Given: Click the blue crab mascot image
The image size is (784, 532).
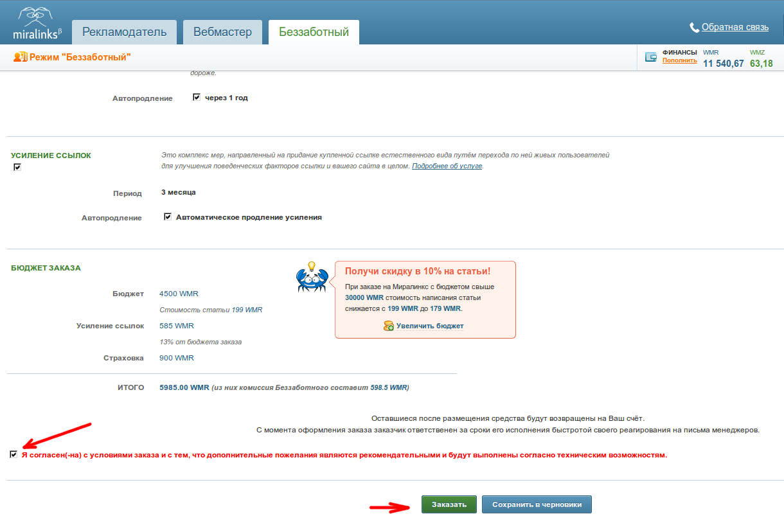Looking at the screenshot, I should point(312,277).
